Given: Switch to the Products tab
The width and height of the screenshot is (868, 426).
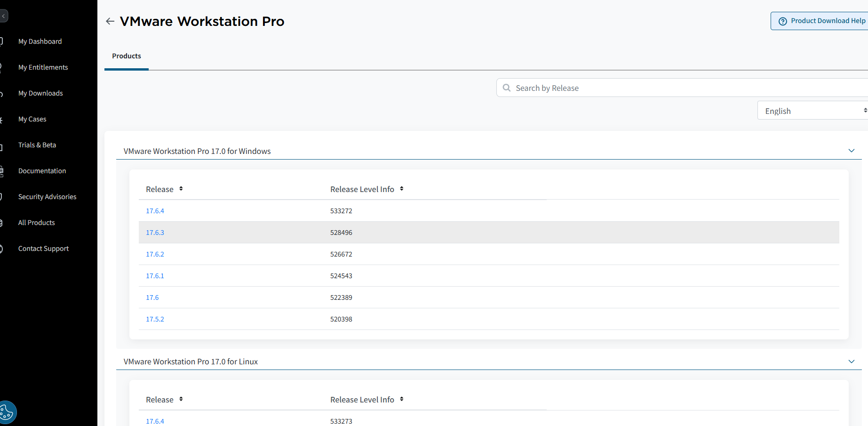Looking at the screenshot, I should tap(126, 56).
